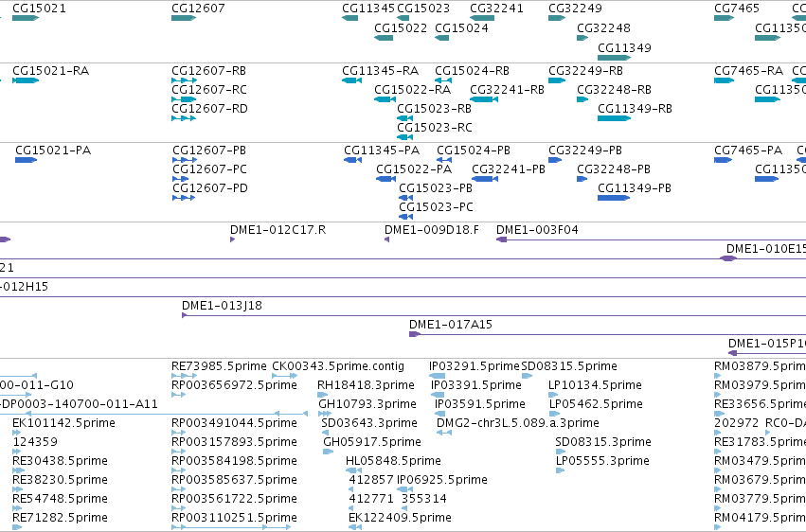Select transcript CG15023-RC

click(404, 137)
